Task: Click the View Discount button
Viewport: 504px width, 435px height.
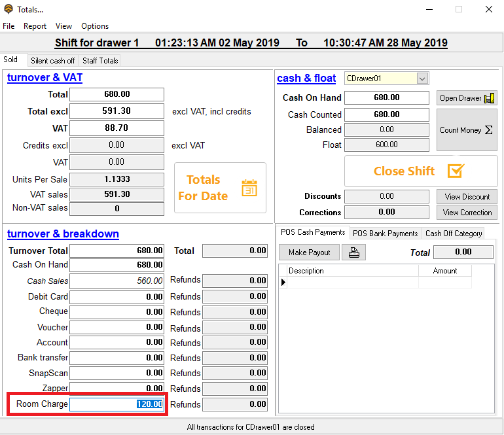Action: (467, 197)
